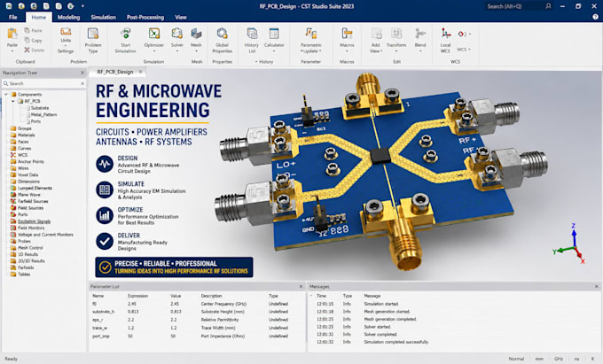Start Simulation from the ribbon

pyautogui.click(x=125, y=34)
